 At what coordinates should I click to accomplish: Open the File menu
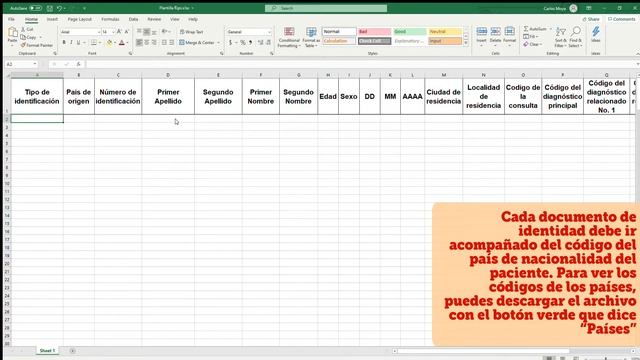11,19
